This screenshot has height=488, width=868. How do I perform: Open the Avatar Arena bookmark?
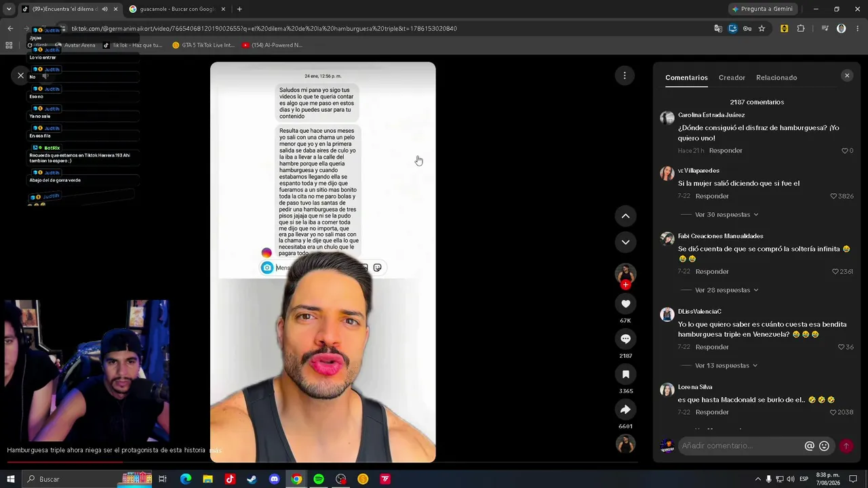[75, 45]
